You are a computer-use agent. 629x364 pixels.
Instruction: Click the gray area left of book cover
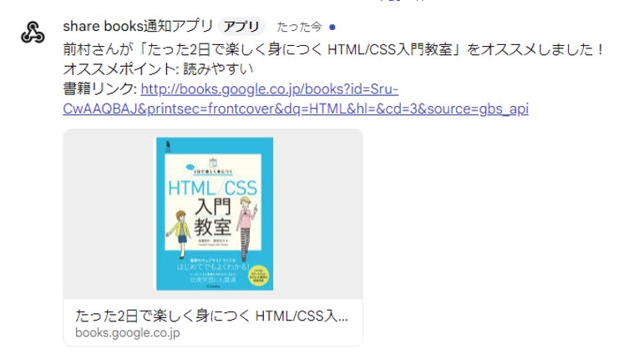110,214
